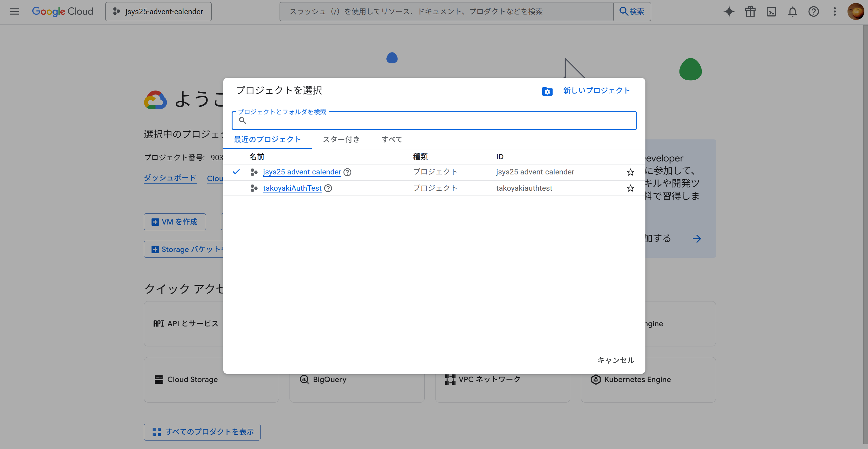The width and height of the screenshot is (868, 449).
Task: Star the takoyakiAuthTest project
Action: pyautogui.click(x=630, y=188)
